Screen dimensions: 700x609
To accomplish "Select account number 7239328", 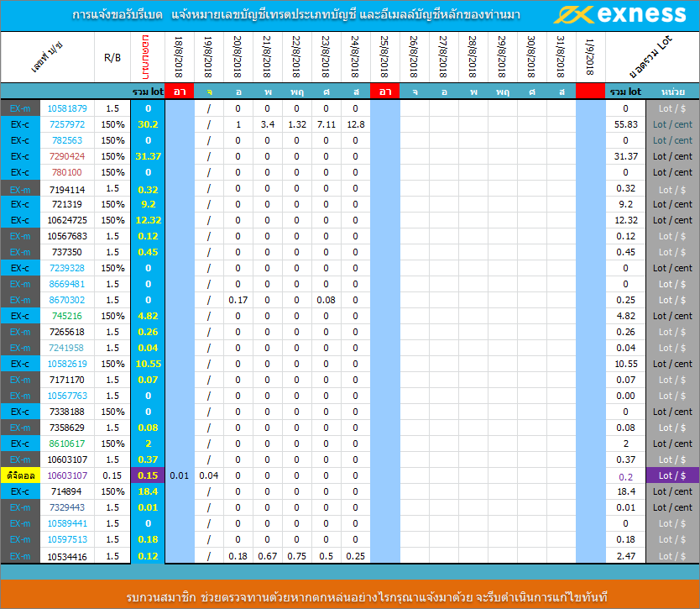I will pos(67,268).
